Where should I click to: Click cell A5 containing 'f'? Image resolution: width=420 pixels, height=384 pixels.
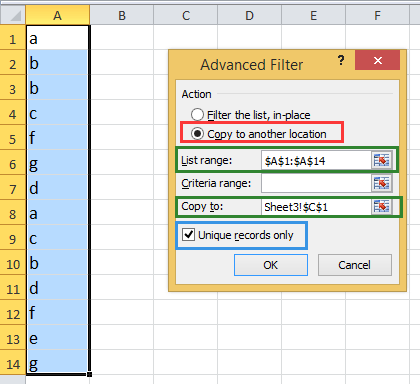pos(58,138)
